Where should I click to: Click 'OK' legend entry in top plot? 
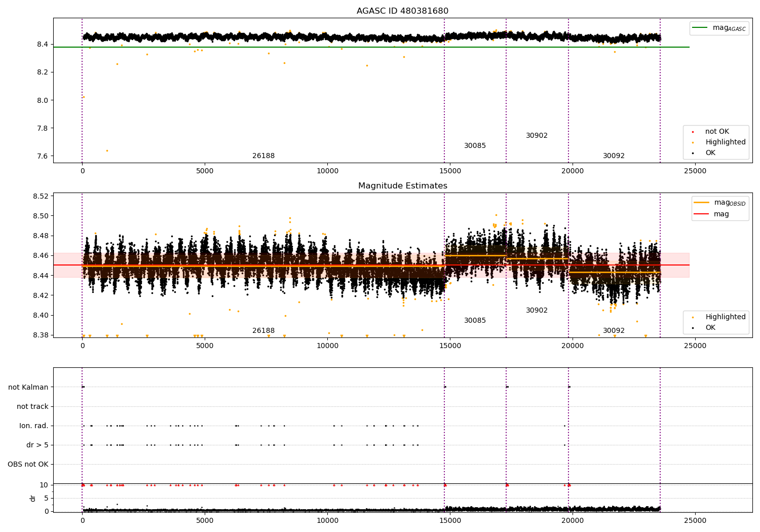tap(704, 153)
